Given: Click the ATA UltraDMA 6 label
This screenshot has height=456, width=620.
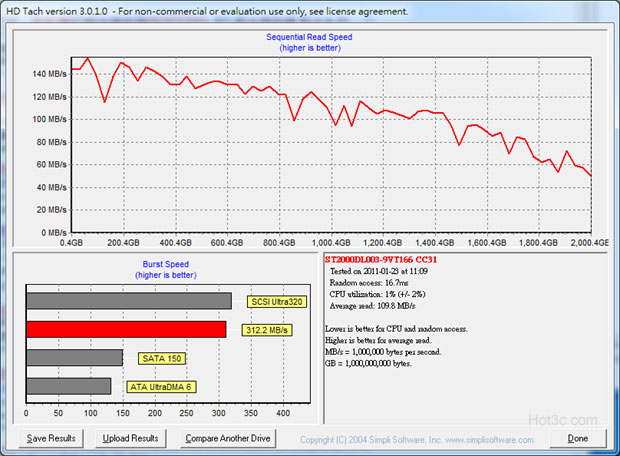Looking at the screenshot, I should click(x=162, y=386).
